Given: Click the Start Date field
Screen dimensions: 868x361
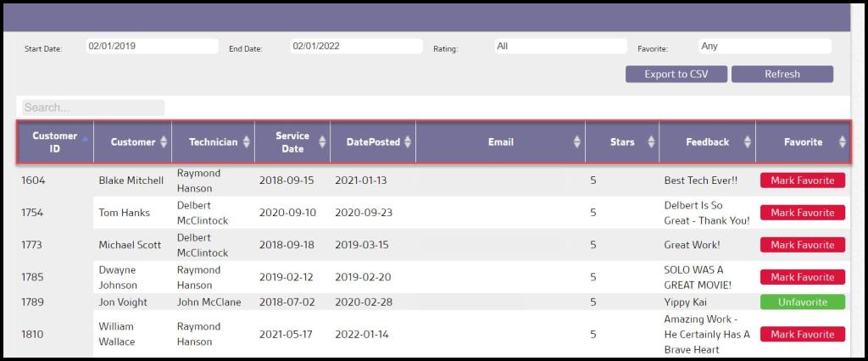Looking at the screenshot, I should (152, 47).
